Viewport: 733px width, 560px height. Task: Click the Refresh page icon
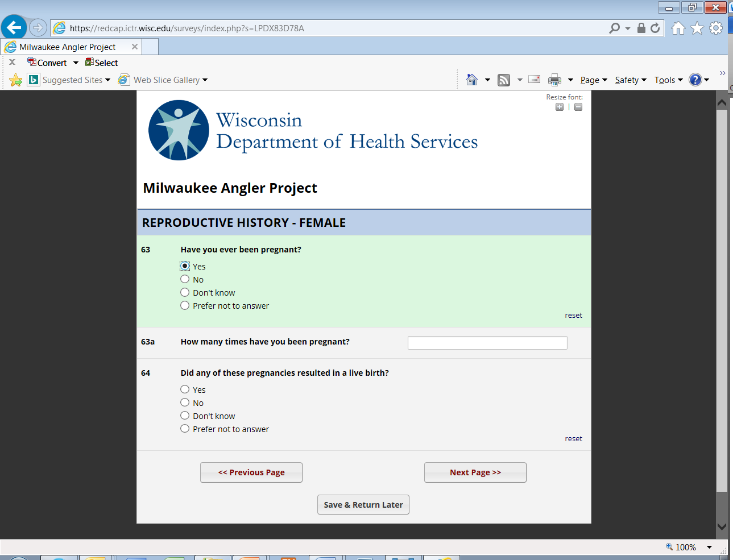tap(655, 28)
